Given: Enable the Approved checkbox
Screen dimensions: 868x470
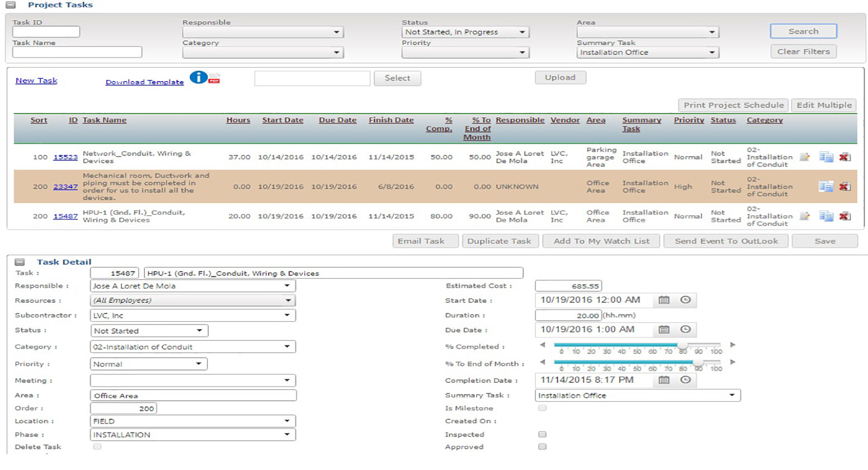Looking at the screenshot, I should click(542, 446).
